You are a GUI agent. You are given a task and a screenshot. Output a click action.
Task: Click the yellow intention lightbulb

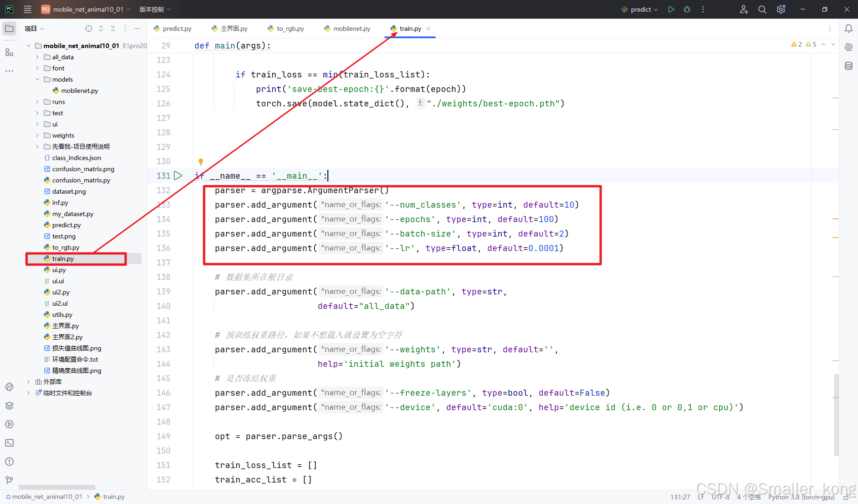[x=201, y=161]
